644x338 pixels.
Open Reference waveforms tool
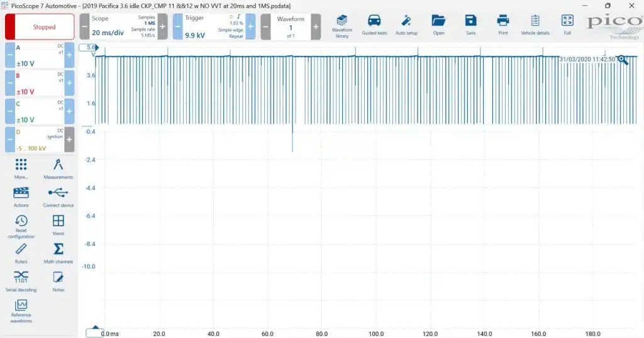(21, 312)
